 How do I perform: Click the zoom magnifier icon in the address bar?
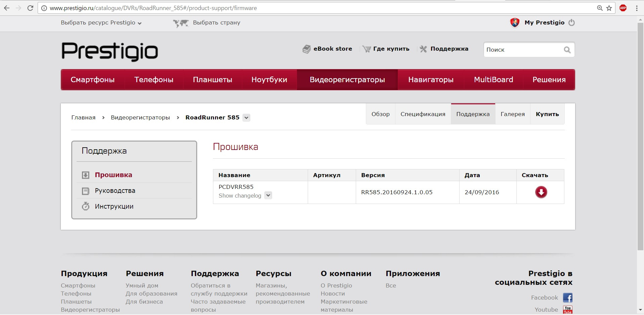point(600,8)
